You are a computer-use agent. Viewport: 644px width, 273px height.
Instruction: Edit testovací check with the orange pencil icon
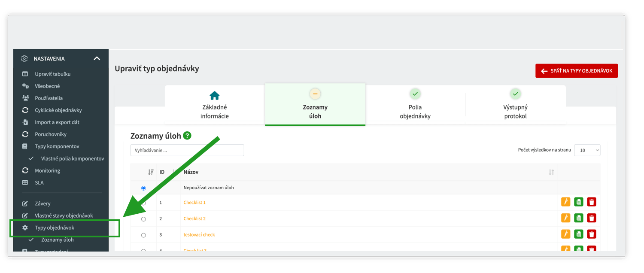click(565, 234)
